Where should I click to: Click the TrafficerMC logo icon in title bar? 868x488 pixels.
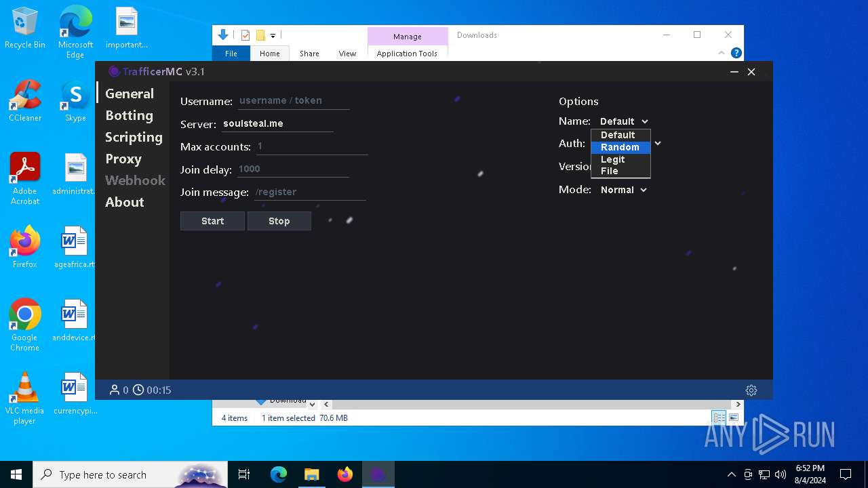[x=114, y=72]
